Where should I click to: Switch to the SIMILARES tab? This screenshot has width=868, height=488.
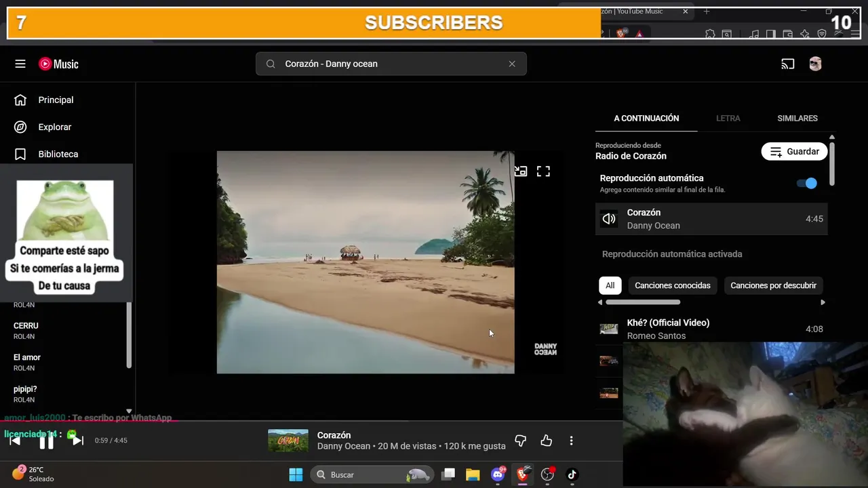pyautogui.click(x=797, y=118)
